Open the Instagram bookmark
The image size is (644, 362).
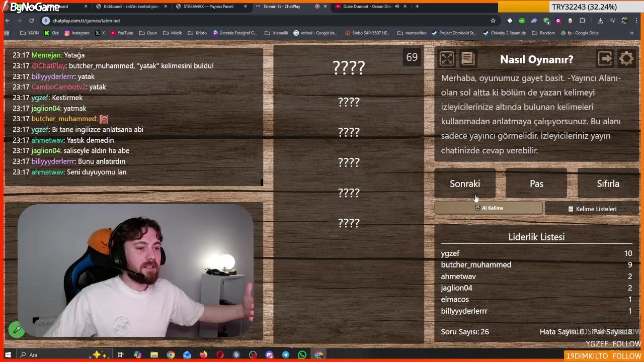pos(76,33)
